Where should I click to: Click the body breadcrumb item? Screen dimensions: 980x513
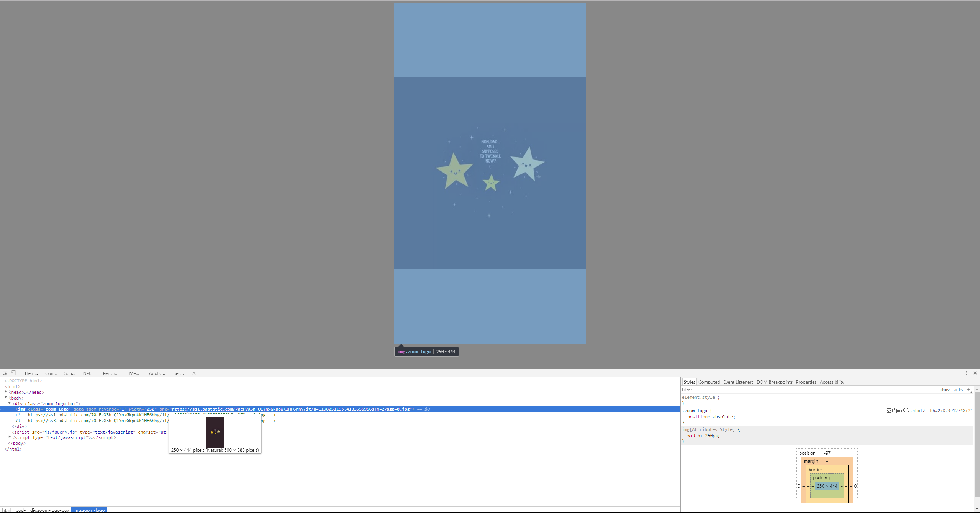(x=21, y=510)
